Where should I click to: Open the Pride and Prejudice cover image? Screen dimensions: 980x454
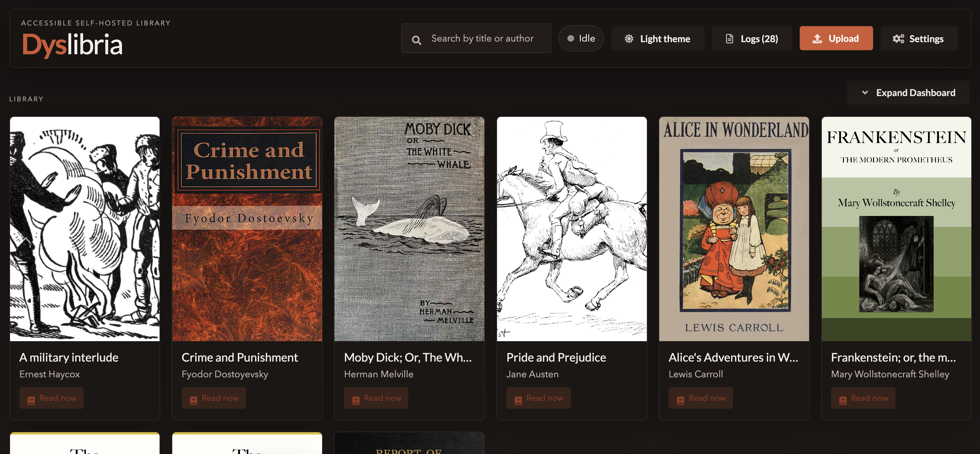coord(572,229)
